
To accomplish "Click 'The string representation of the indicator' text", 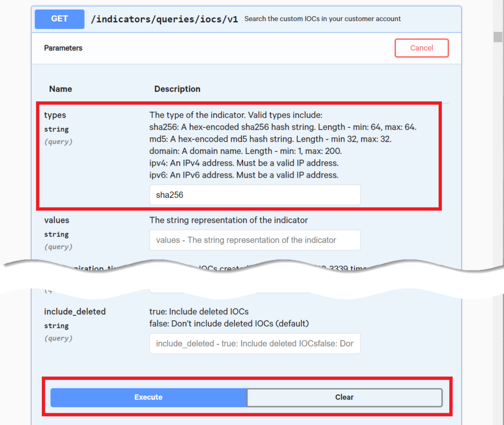I will pyautogui.click(x=228, y=220).
